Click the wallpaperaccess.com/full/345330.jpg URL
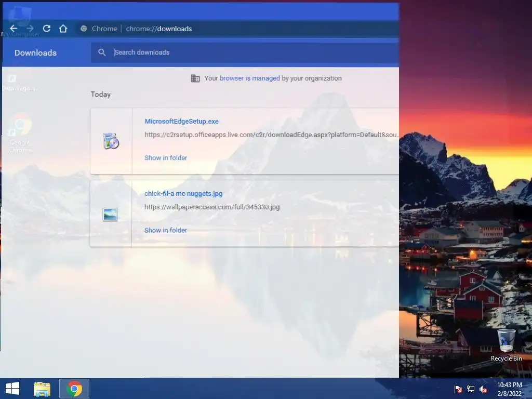The image size is (532, 399). [212, 207]
